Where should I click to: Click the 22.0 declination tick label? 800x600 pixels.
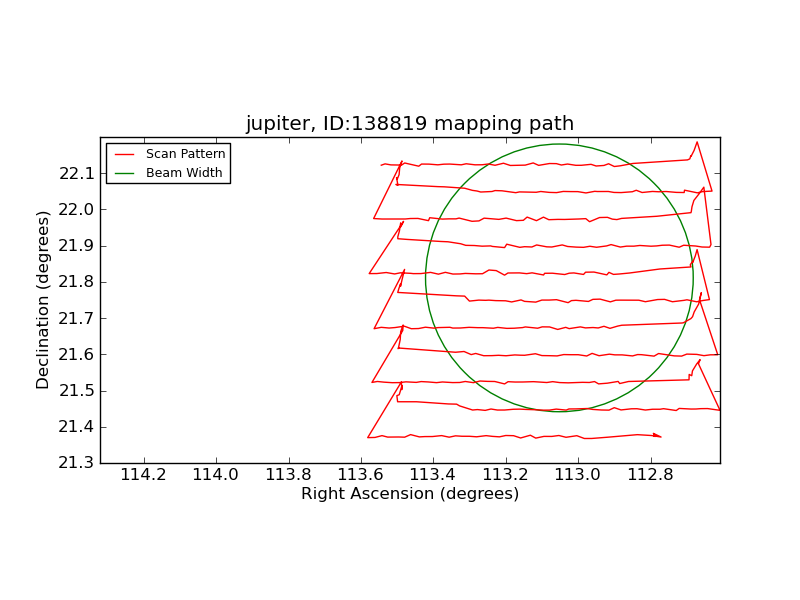(x=77, y=210)
